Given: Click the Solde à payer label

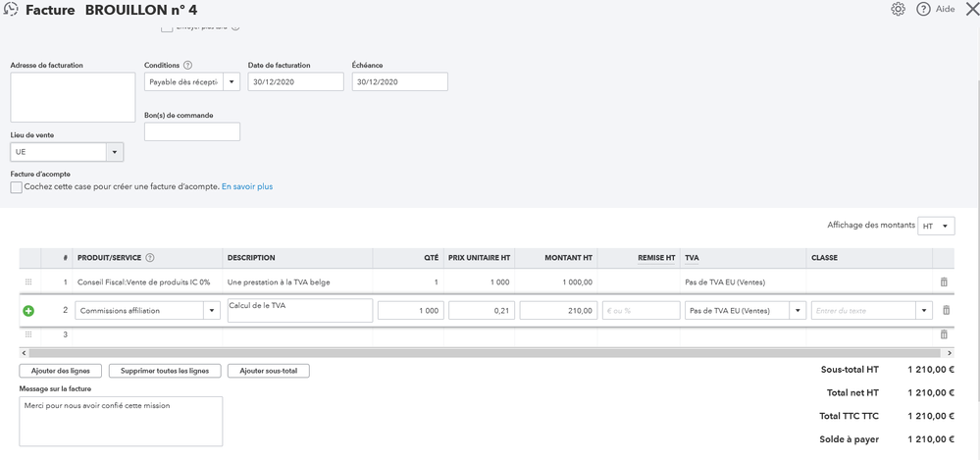Looking at the screenshot, I should [x=849, y=439].
